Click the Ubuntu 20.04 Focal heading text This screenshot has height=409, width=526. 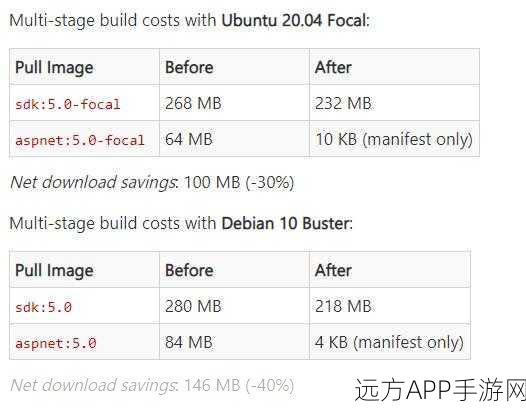(294, 20)
